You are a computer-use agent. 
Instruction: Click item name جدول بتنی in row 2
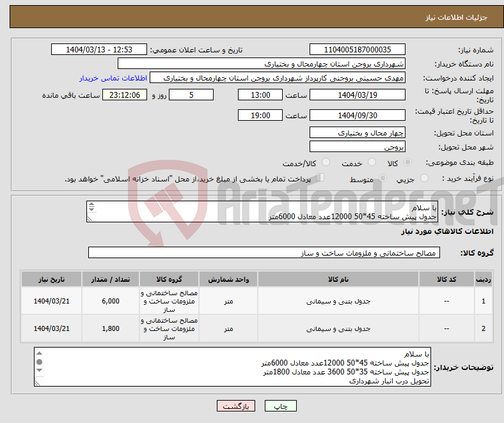pyautogui.click(x=338, y=328)
